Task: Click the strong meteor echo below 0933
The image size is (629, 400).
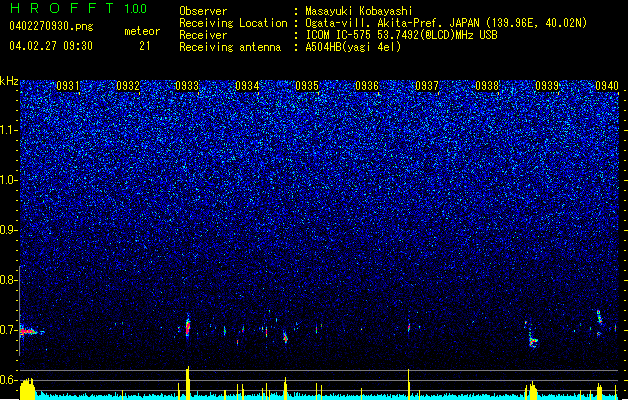Action: 188,326
